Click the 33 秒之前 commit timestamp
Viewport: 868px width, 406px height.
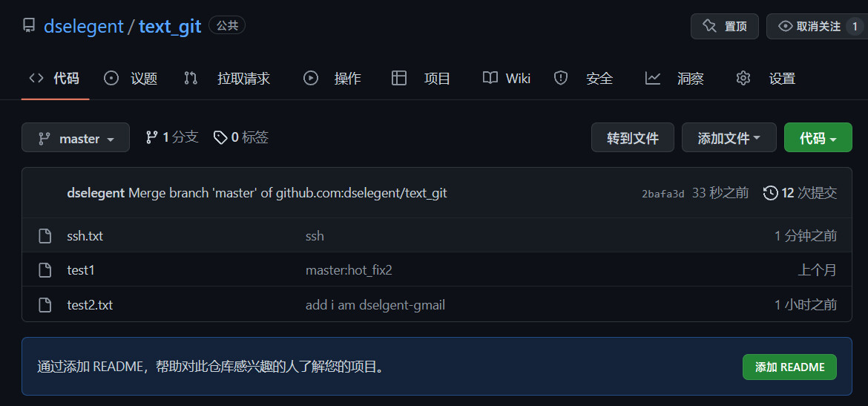tap(720, 193)
